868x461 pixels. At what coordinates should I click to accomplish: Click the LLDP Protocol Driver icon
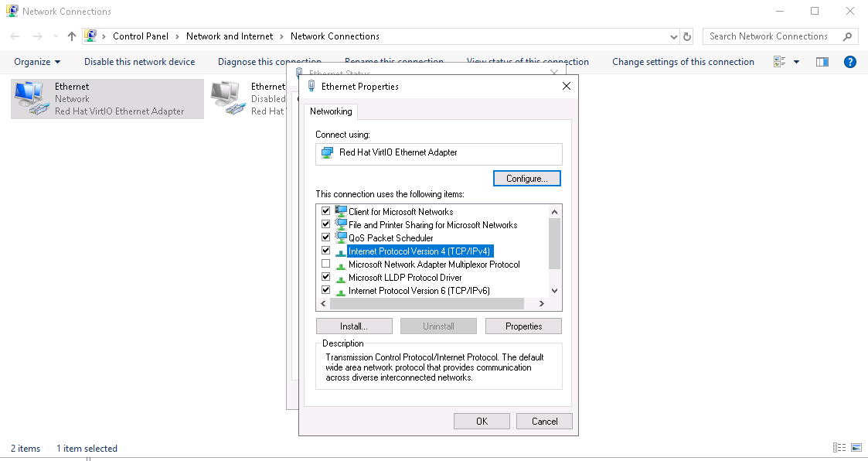(341, 278)
